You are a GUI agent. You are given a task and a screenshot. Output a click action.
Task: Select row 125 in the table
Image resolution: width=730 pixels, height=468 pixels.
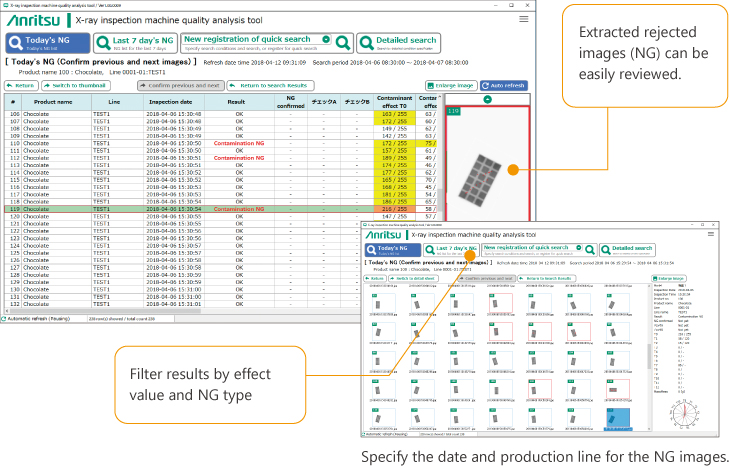coord(182,253)
